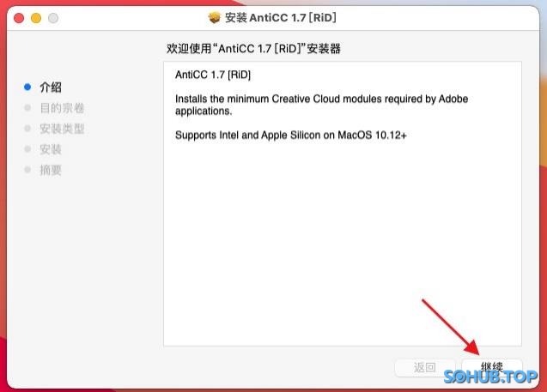The height and width of the screenshot is (392, 547).
Task: Click the gray bullet beside 安装类型
Action: (x=27, y=129)
